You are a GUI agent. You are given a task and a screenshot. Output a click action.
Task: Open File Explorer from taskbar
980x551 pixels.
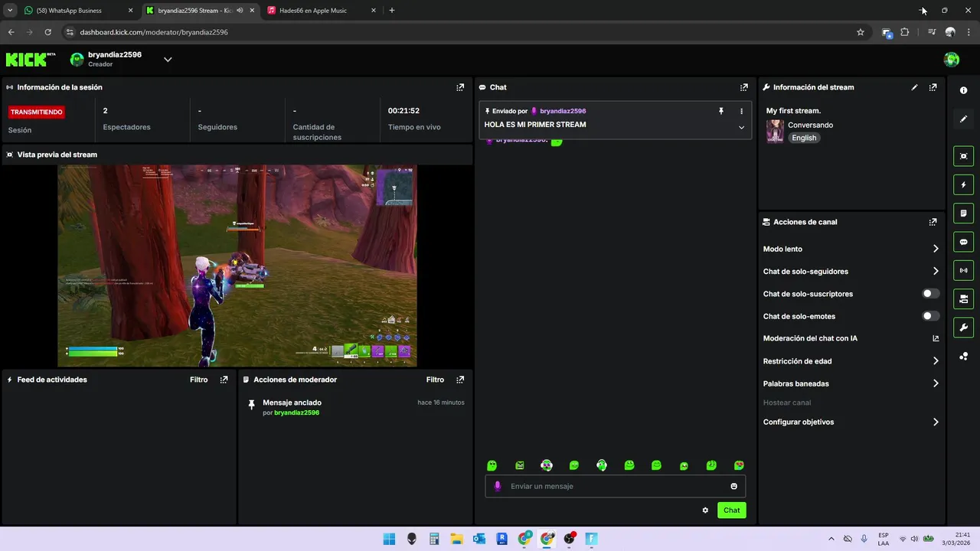456,539
